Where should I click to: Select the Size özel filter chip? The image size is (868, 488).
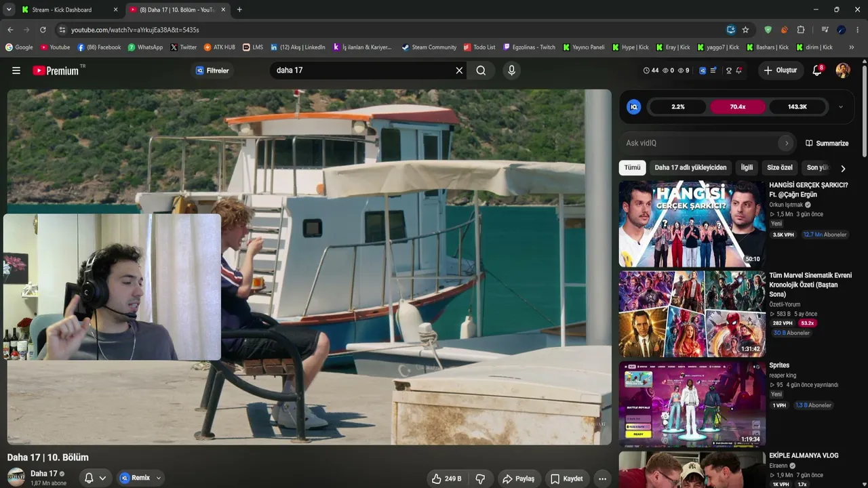[x=780, y=167]
